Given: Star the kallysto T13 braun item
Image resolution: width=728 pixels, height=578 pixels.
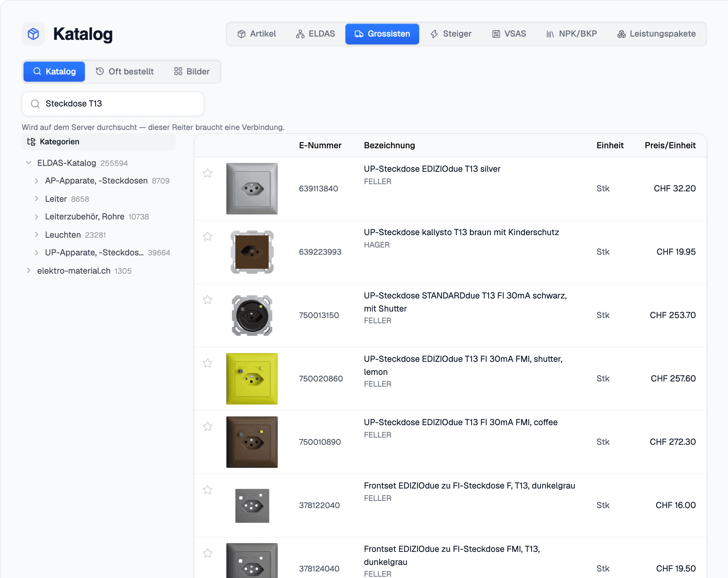Looking at the screenshot, I should (x=208, y=236).
